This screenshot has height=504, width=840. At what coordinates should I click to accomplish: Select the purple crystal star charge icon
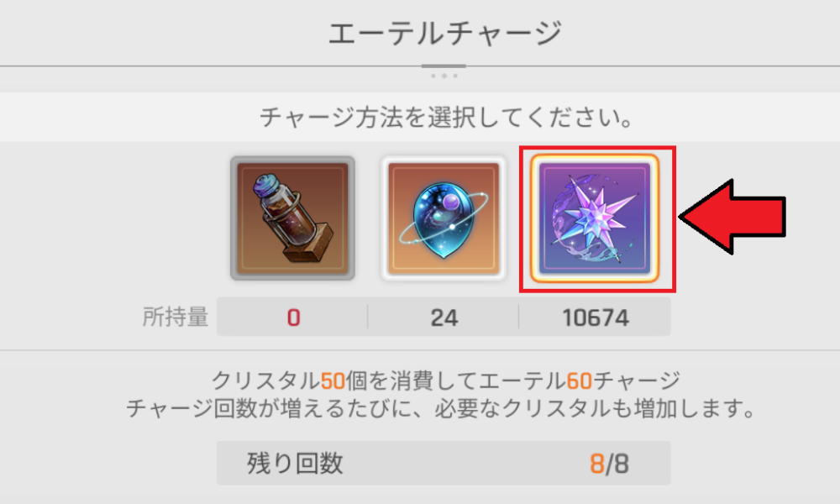pyautogui.click(x=594, y=218)
